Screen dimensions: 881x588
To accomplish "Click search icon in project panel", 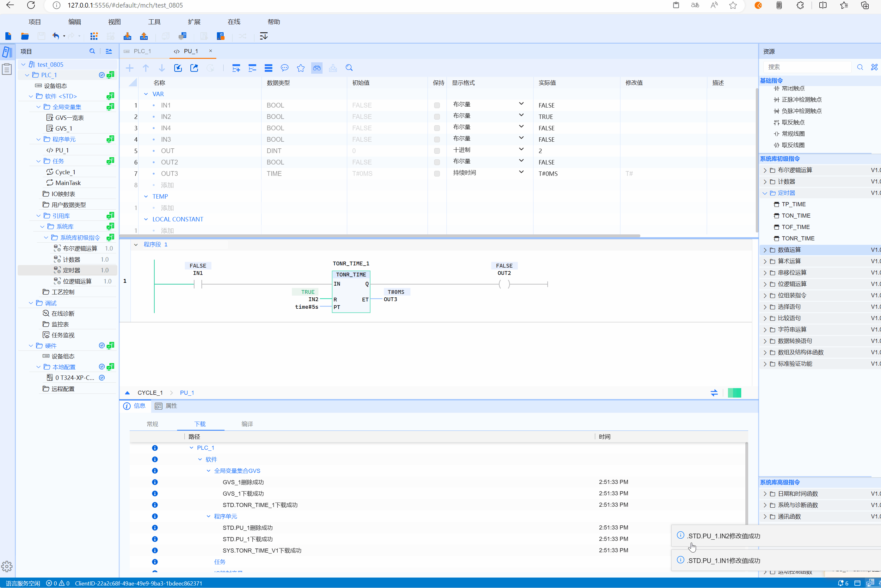I will (92, 51).
